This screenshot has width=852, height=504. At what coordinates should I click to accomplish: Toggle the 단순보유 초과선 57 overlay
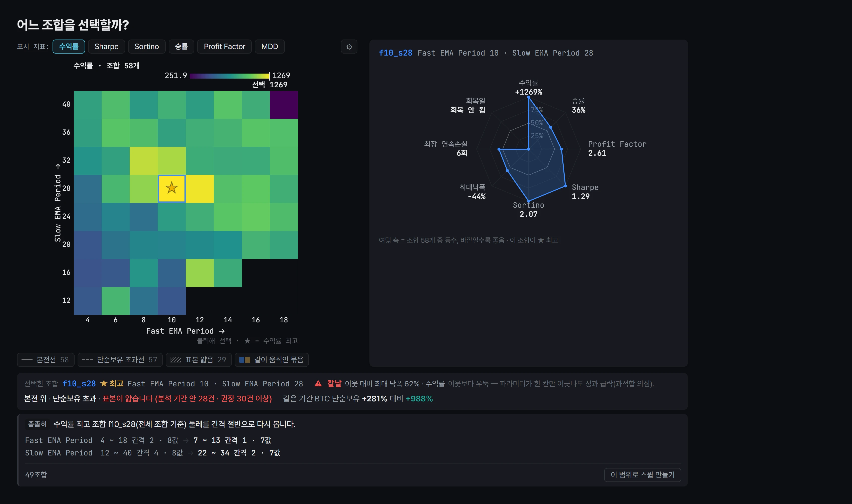click(x=120, y=360)
